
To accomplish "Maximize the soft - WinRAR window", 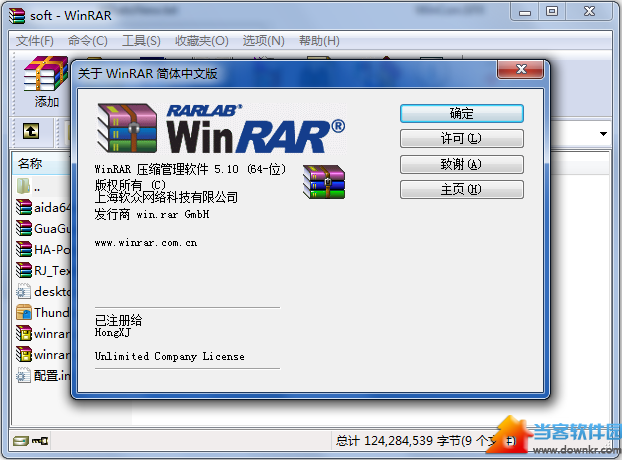I will [552, 12].
